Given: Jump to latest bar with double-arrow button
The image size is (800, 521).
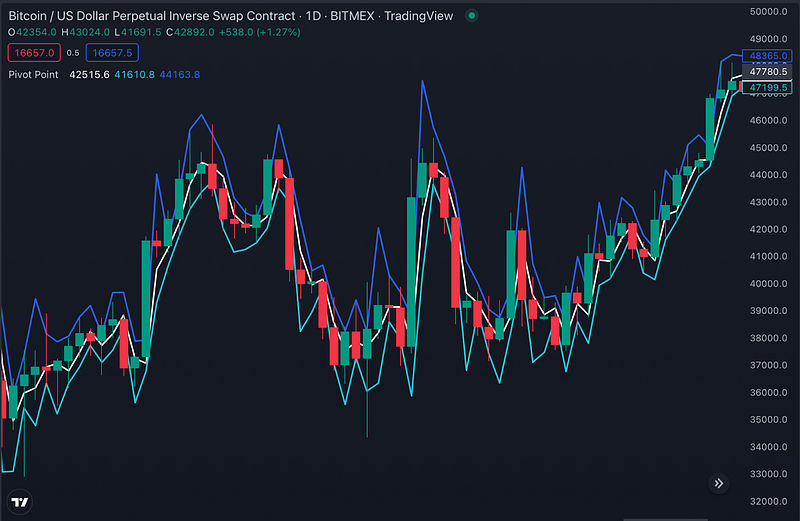Looking at the screenshot, I should [x=718, y=483].
